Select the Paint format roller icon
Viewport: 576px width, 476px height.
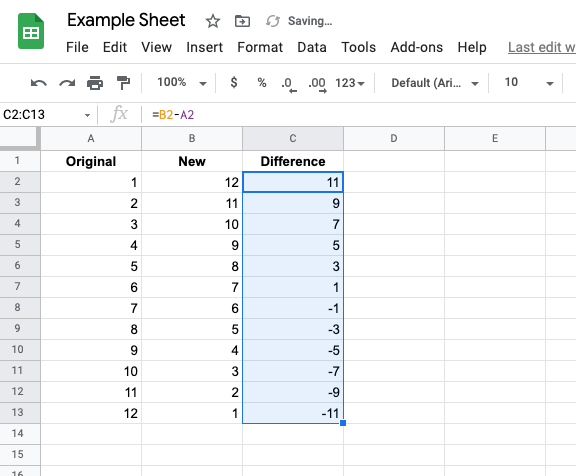[123, 83]
